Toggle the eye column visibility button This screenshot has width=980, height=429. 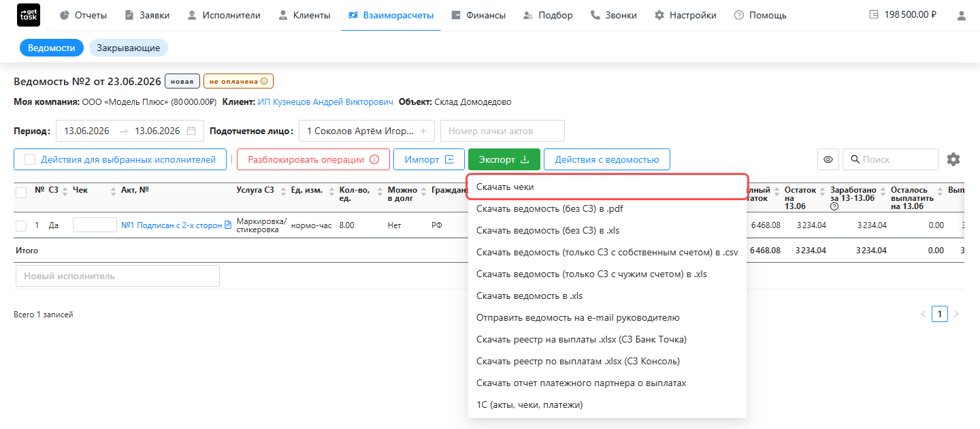click(828, 159)
